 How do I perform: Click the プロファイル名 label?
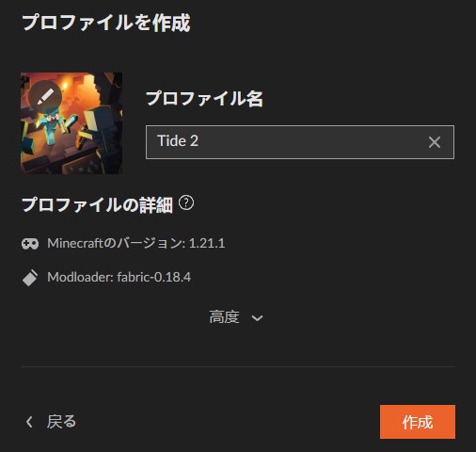click(x=204, y=99)
